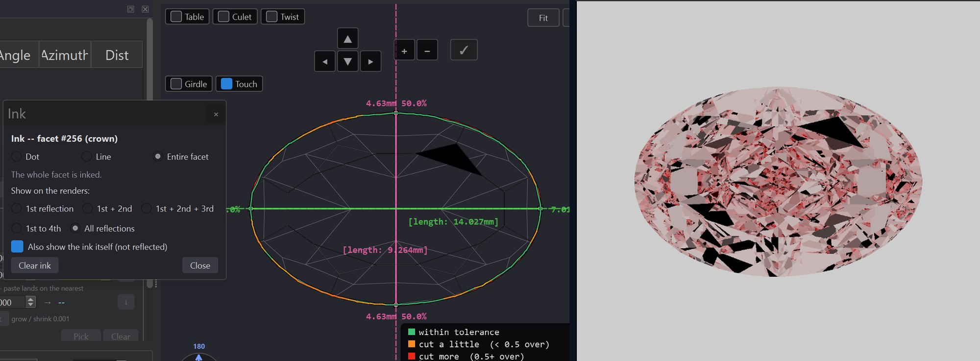Screen dimensions: 980x361
Task: Click the pan right arrow button
Action: (x=370, y=61)
